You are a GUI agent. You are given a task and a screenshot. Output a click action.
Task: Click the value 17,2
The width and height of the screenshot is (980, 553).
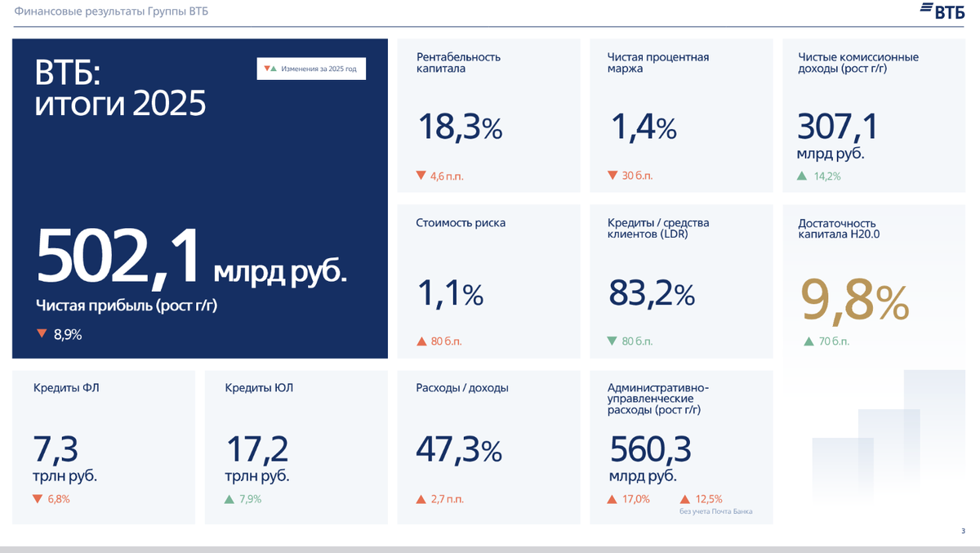pos(257,449)
